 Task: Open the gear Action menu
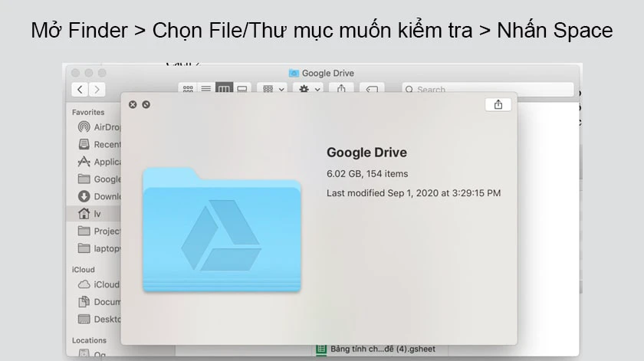tap(309, 88)
